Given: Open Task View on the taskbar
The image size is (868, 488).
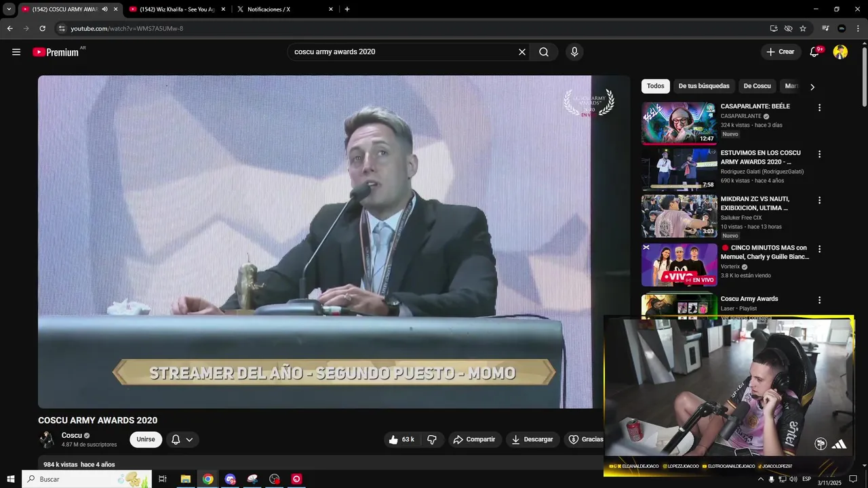Looking at the screenshot, I should [163, 479].
